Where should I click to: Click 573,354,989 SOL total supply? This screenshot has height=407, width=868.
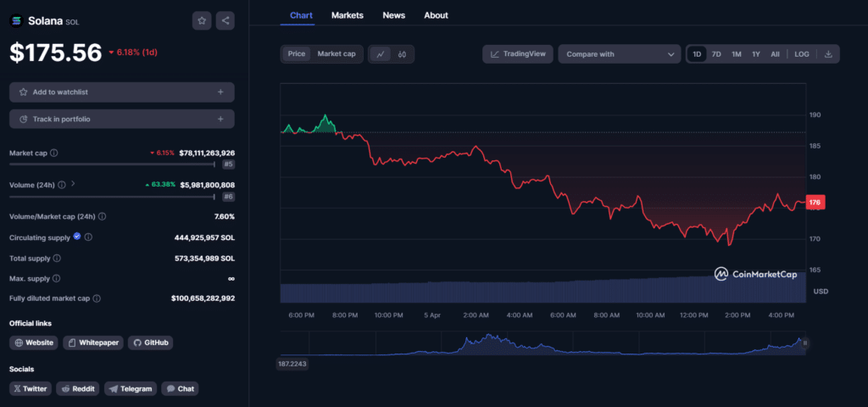pos(204,258)
